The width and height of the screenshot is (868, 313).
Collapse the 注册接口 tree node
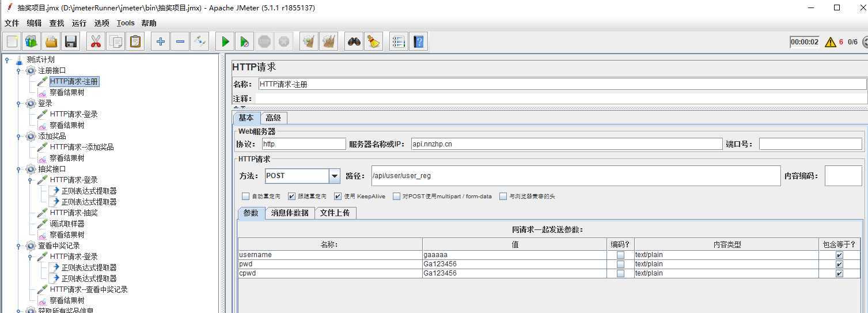click(18, 70)
